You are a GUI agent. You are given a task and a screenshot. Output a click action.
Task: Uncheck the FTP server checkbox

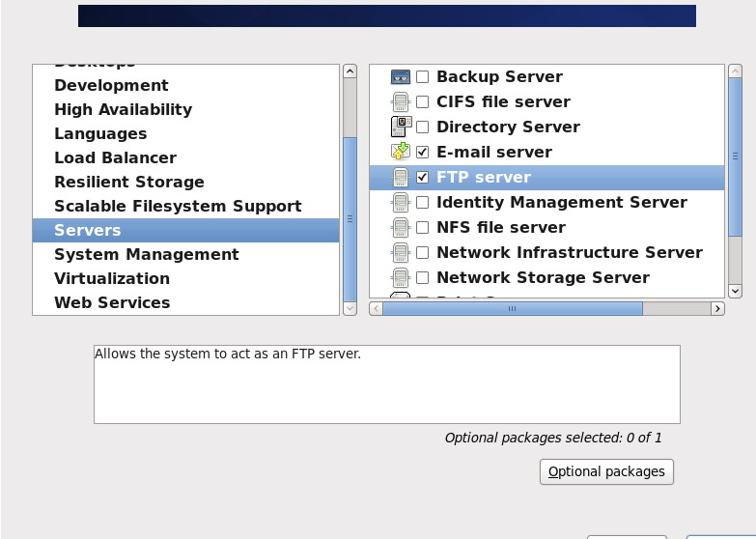coord(422,177)
